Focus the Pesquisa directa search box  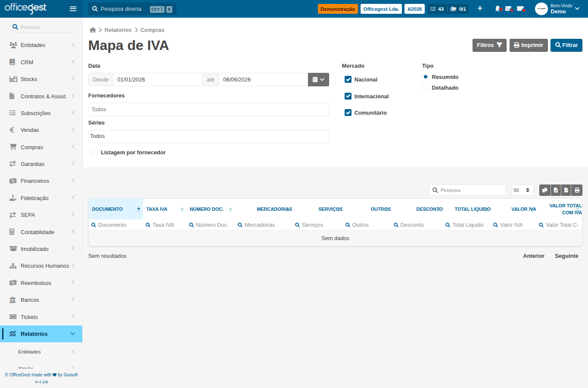coord(132,9)
